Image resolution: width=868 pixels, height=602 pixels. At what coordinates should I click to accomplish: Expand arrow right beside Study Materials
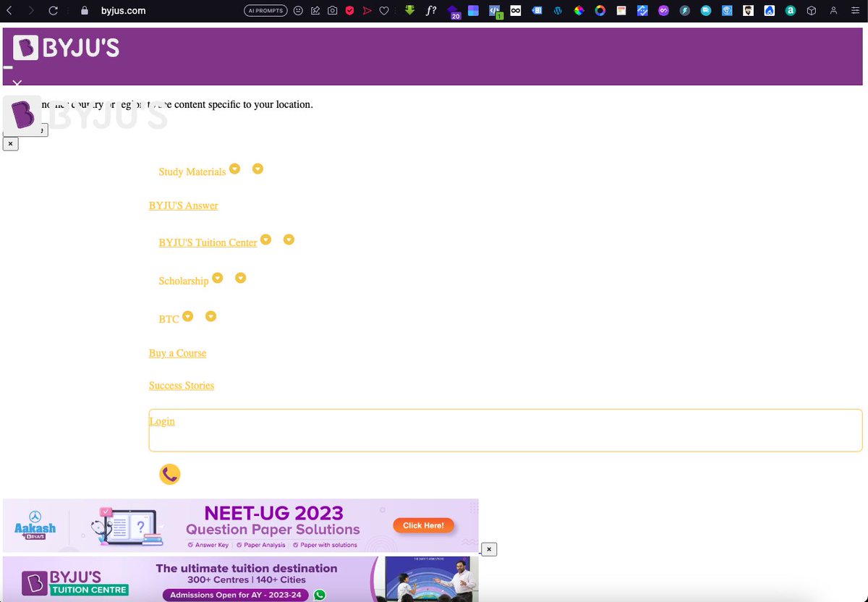coord(234,169)
